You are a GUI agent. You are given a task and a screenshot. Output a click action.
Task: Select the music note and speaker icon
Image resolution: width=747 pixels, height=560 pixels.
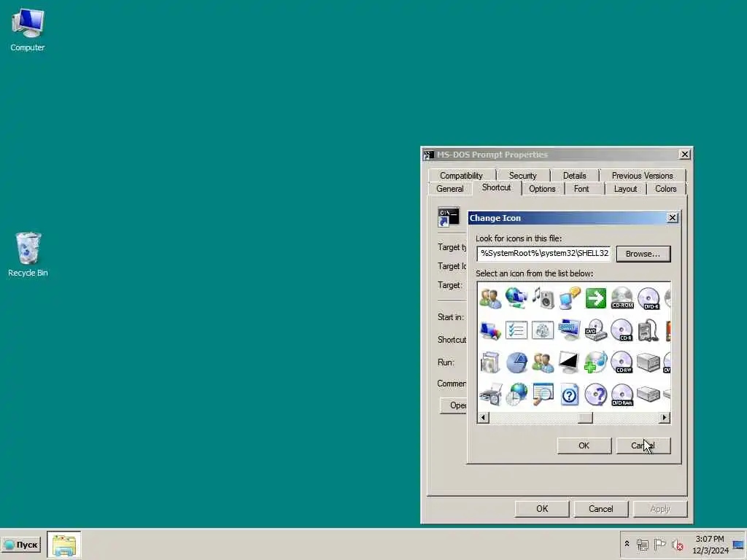pos(543,298)
